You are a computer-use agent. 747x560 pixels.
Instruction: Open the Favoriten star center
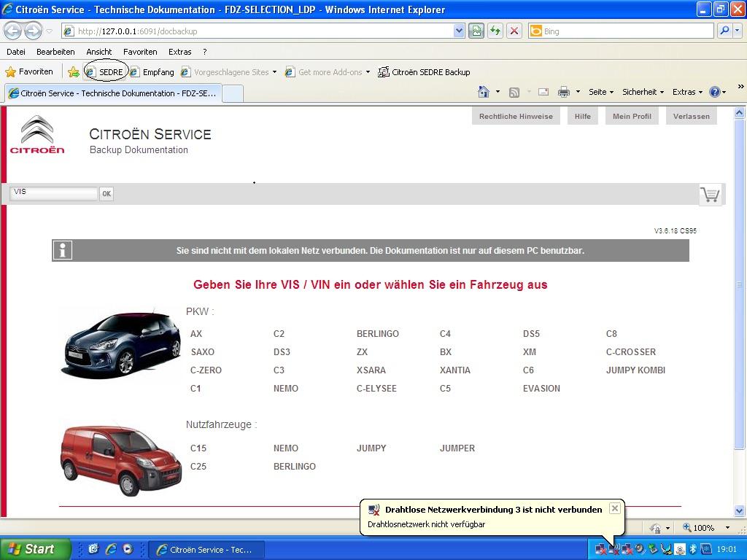[29, 72]
